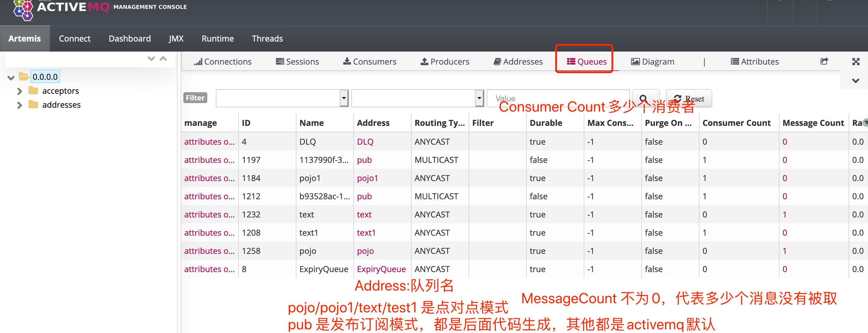Collapse the 0.0.0.0 root node
868x333 pixels.
click(11, 78)
